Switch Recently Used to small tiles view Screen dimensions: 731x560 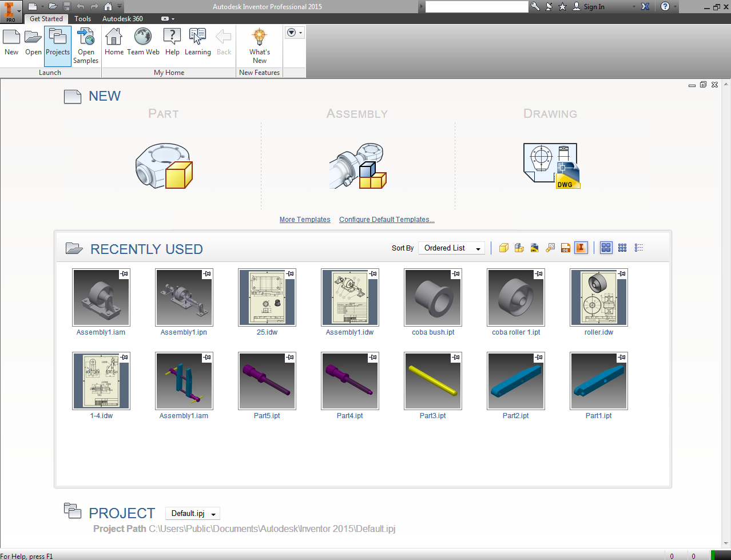coord(622,248)
